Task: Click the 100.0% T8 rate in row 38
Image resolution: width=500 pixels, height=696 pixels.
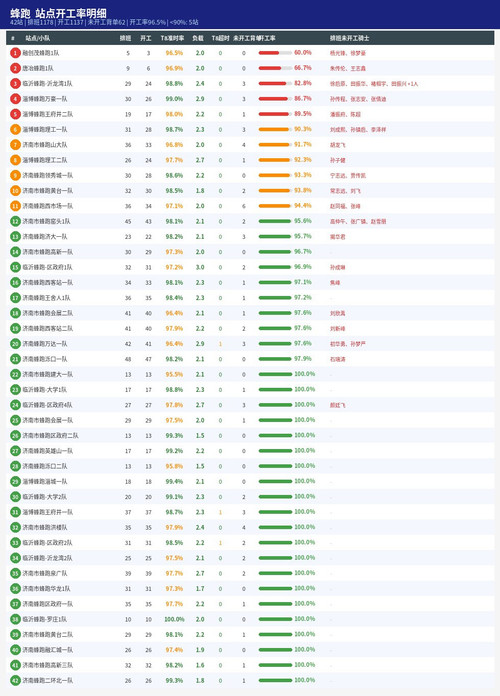Action: pos(174,620)
